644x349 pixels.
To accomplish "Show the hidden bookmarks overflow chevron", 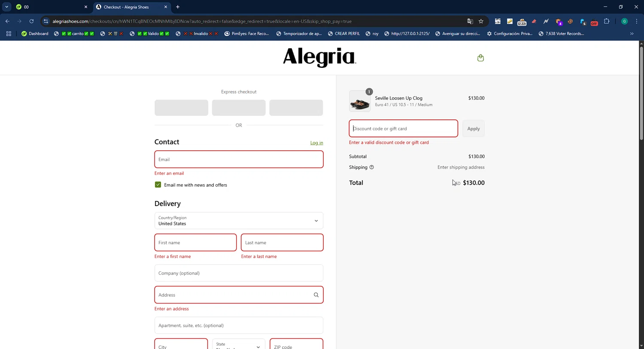I will coord(632,33).
